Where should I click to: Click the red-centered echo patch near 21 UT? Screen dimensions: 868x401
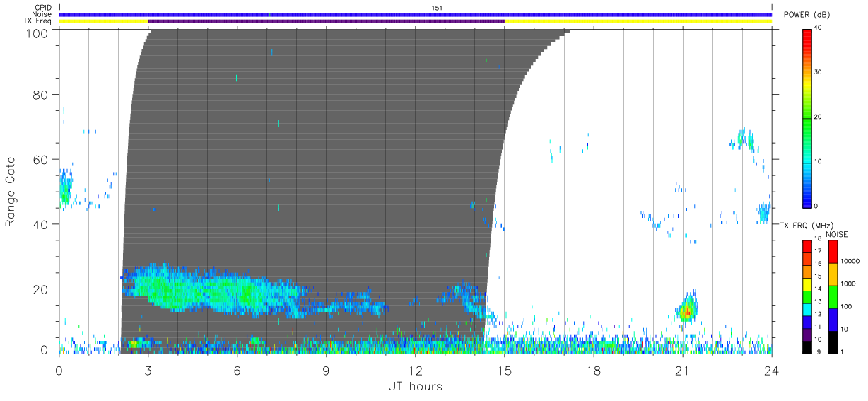tap(687, 308)
